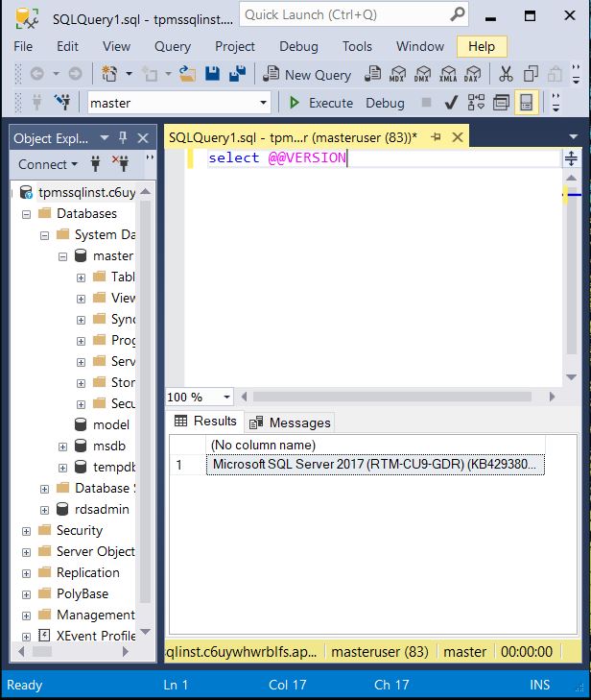Open Object Explorer window position dropdown
The height and width of the screenshot is (700, 591).
pyautogui.click(x=105, y=138)
